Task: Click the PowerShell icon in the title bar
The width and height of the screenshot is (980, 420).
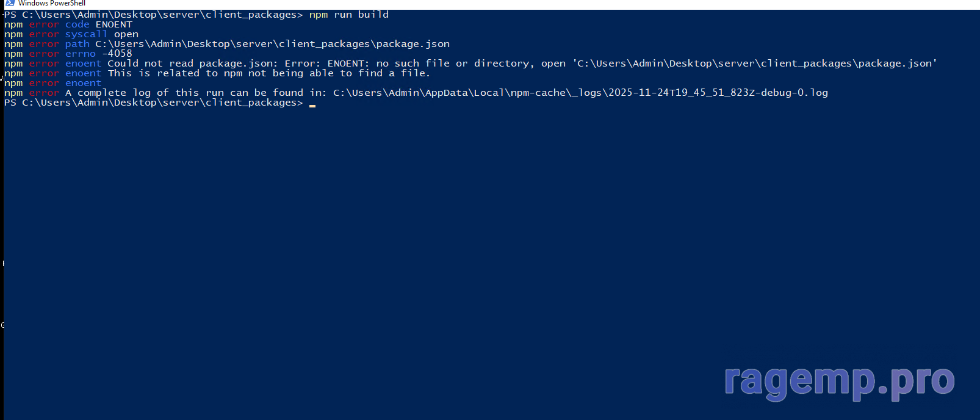Action: point(10,3)
